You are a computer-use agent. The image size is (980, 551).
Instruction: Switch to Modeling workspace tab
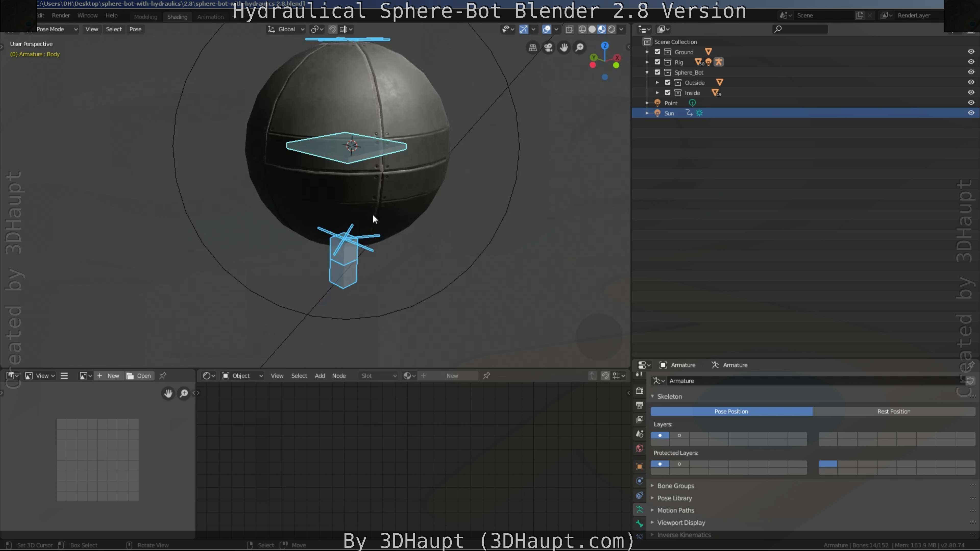click(145, 17)
